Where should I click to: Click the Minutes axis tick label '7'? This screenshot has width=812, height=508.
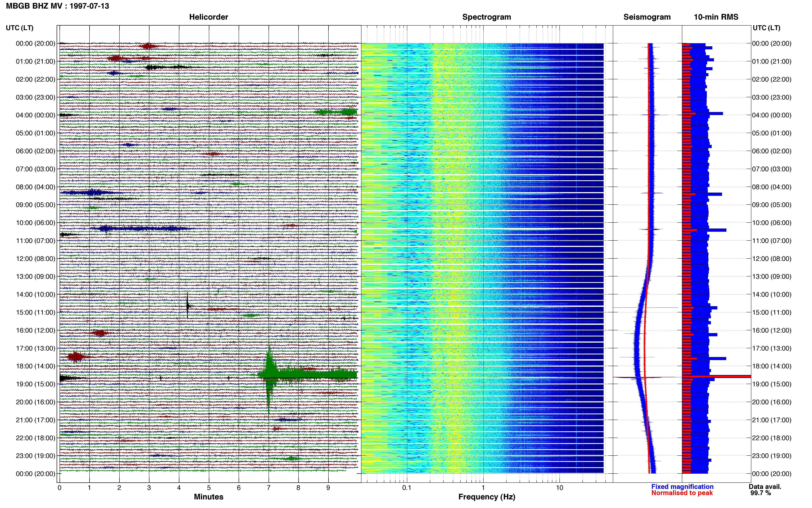click(269, 488)
